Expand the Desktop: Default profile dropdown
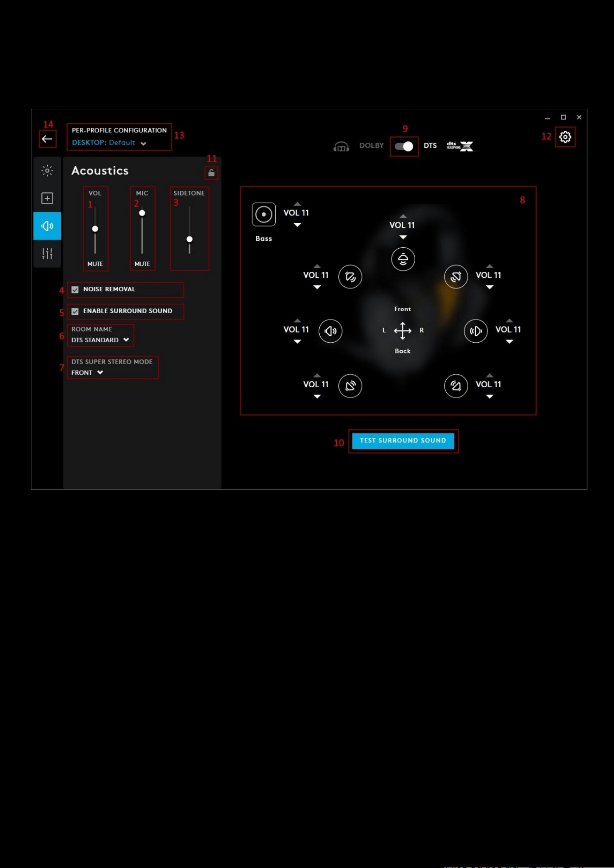The image size is (614, 868). point(109,143)
